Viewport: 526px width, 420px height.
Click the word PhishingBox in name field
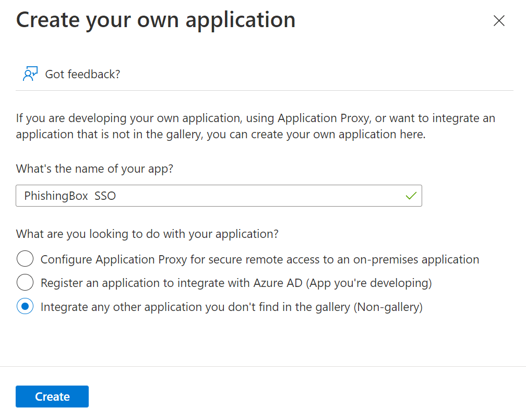coord(57,196)
